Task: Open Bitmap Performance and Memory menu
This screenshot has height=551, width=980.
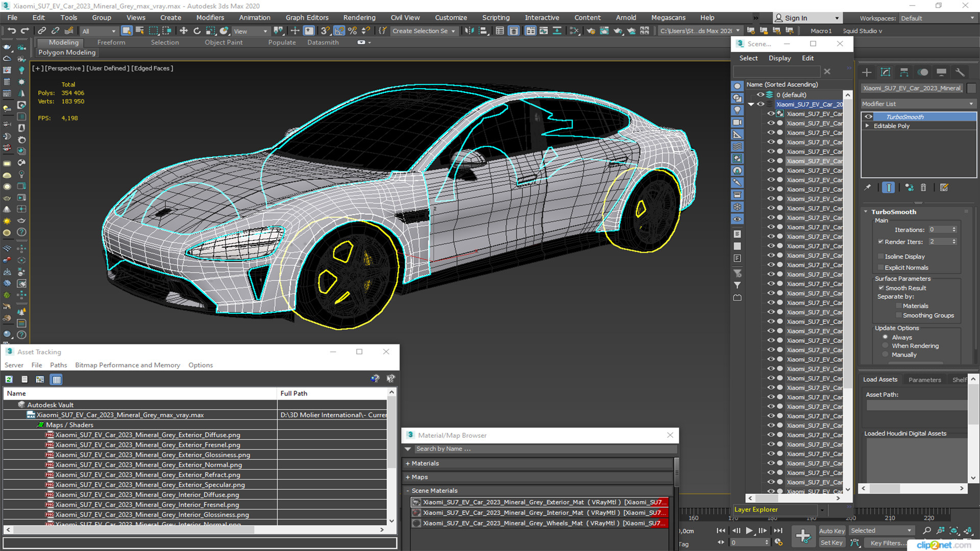Action: click(x=128, y=365)
